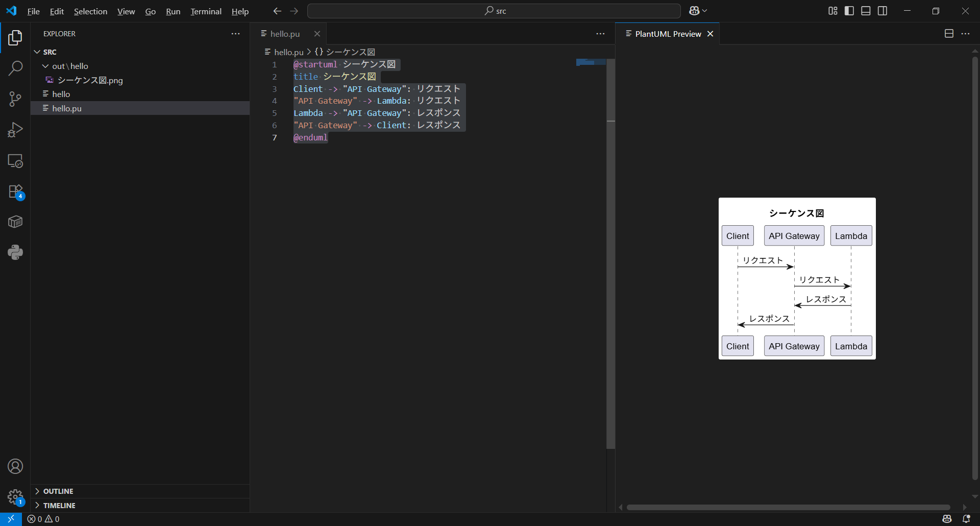The width and height of the screenshot is (980, 526).
Task: Toggle the primary side bar layout button
Action: [x=849, y=11]
